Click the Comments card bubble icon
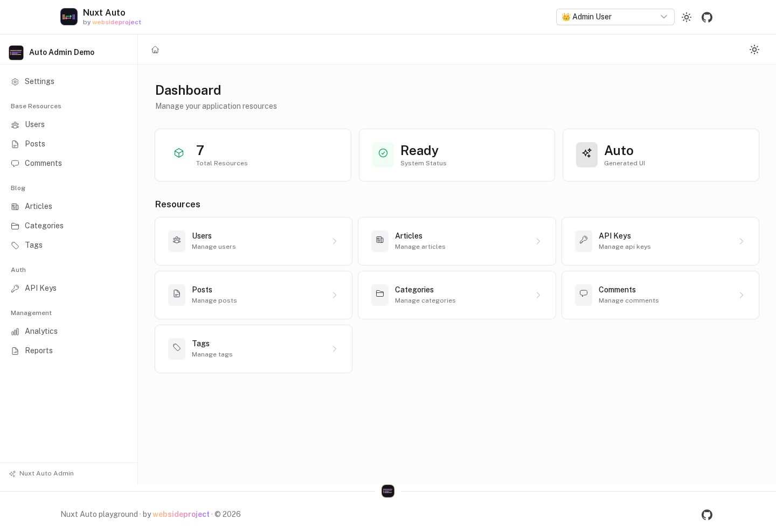776x532 pixels. point(584,294)
